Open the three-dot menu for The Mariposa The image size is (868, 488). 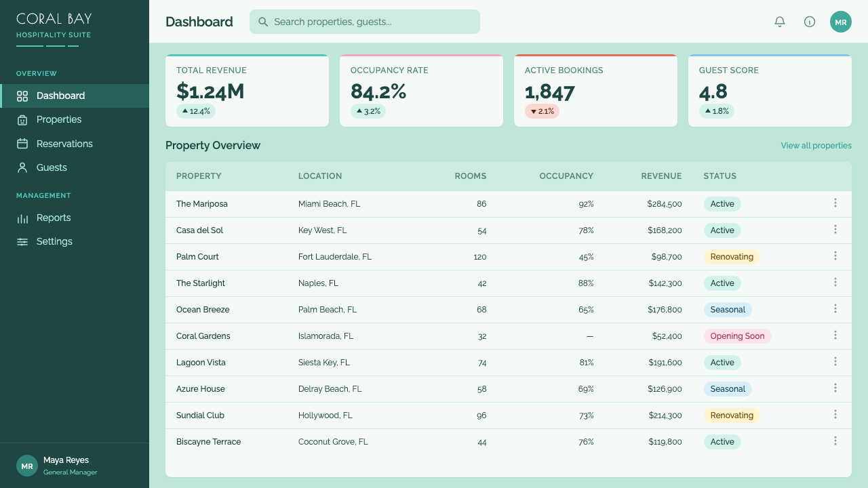pos(835,203)
